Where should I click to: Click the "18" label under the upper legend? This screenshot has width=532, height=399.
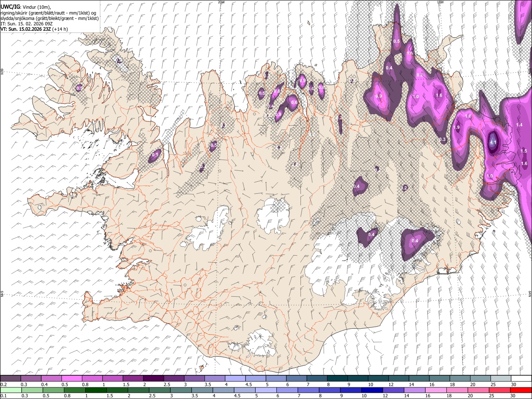tap(451, 384)
